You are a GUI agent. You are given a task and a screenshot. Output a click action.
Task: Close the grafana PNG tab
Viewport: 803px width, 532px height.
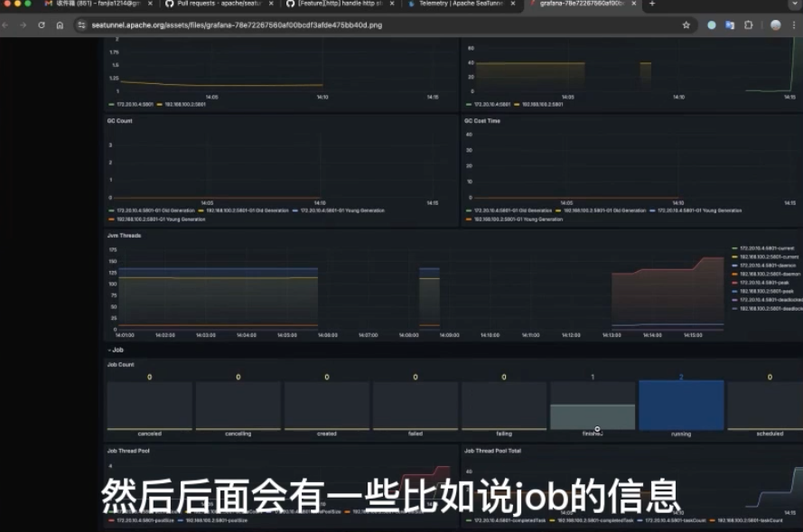[633, 4]
